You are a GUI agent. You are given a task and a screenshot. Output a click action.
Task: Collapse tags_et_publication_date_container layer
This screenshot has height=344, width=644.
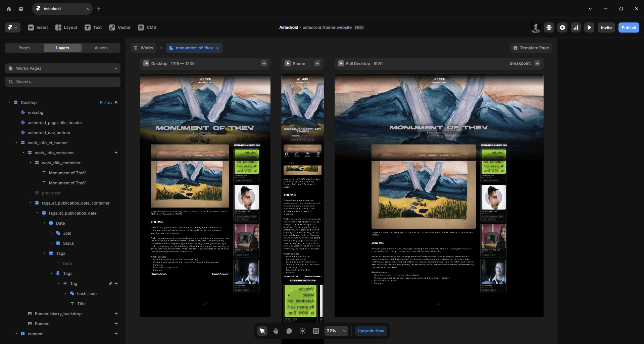click(x=30, y=203)
